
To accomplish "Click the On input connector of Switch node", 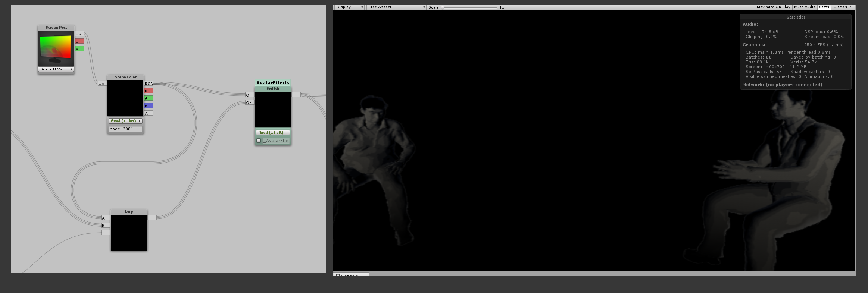I will [x=249, y=103].
